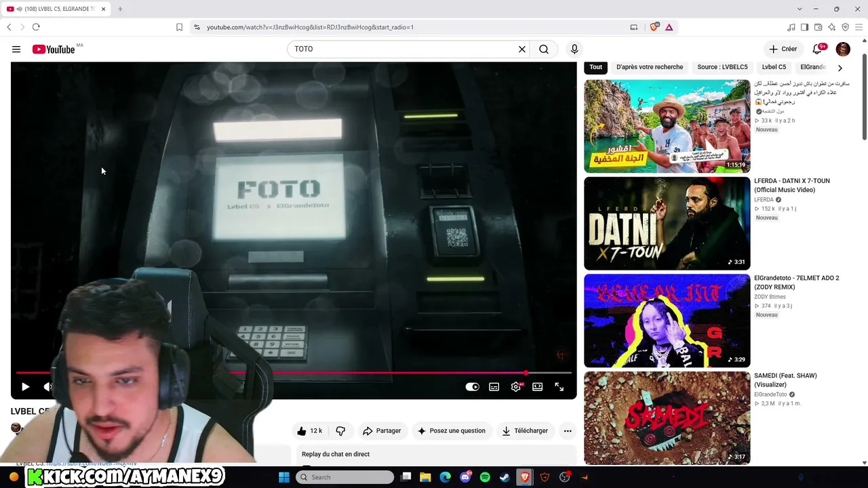
Task: Open the 7ELMET ADO 2 remix thumbnail
Action: point(667,321)
